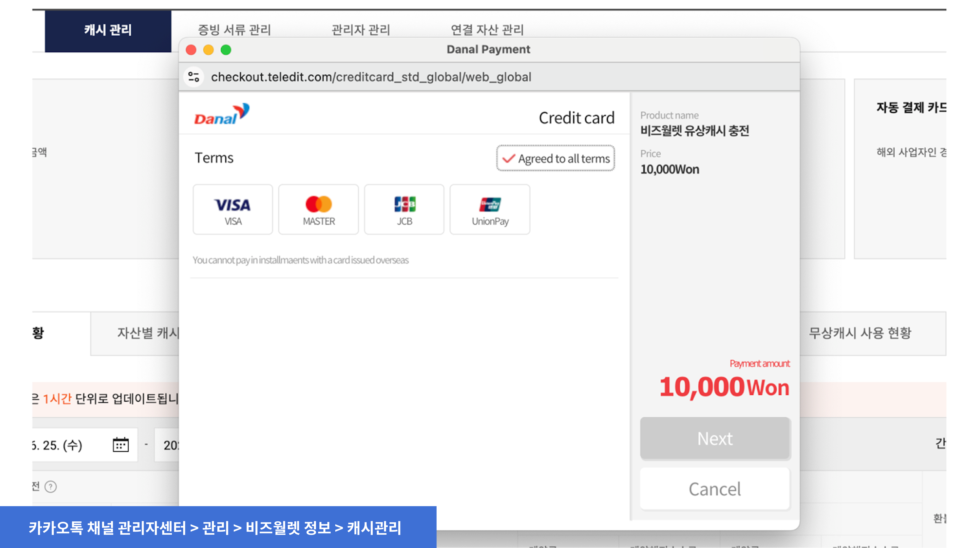Pick the UnionPay card option

click(490, 209)
